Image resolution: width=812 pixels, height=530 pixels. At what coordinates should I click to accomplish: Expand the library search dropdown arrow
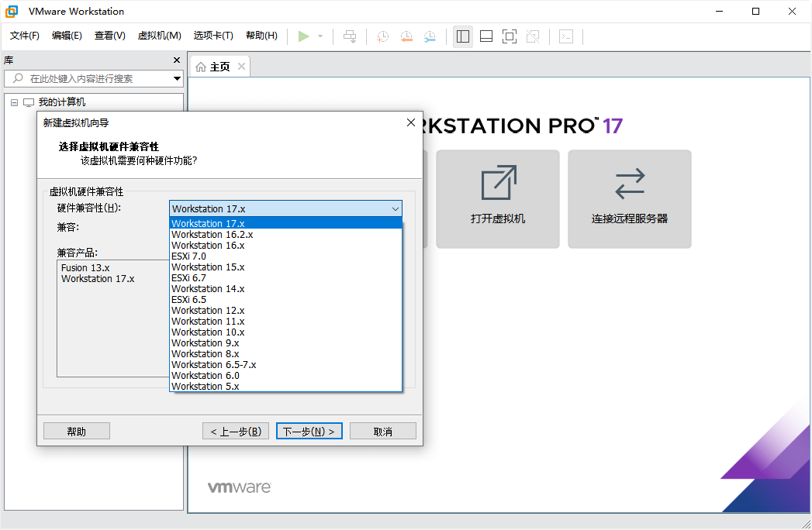pyautogui.click(x=177, y=78)
